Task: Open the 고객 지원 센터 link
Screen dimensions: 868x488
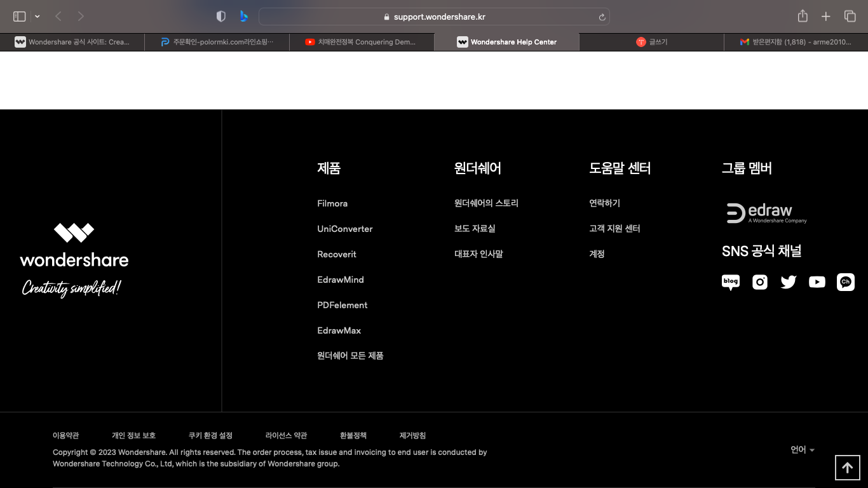Action: [614, 229]
